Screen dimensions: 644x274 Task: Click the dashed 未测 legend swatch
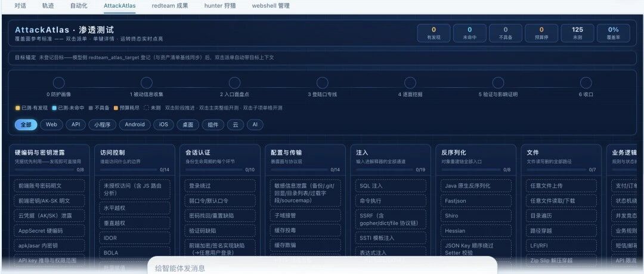coord(146,108)
